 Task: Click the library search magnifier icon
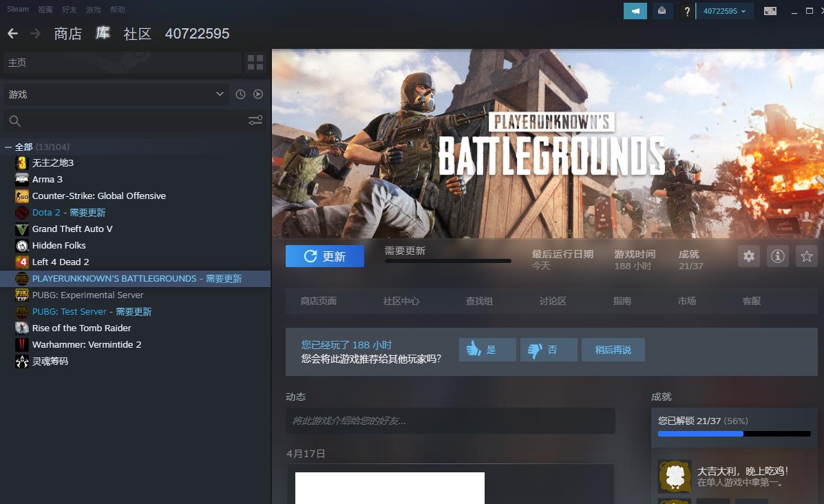tap(14, 121)
